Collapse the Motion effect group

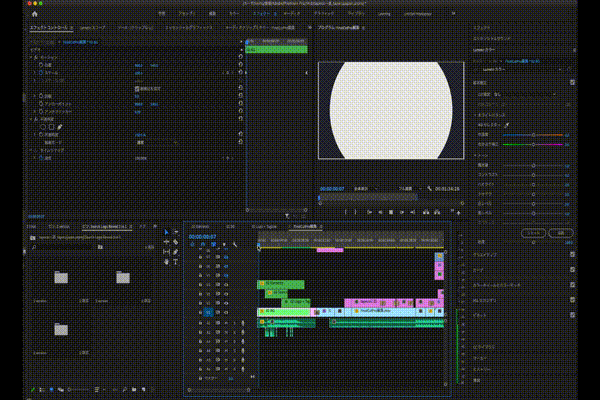point(31,57)
